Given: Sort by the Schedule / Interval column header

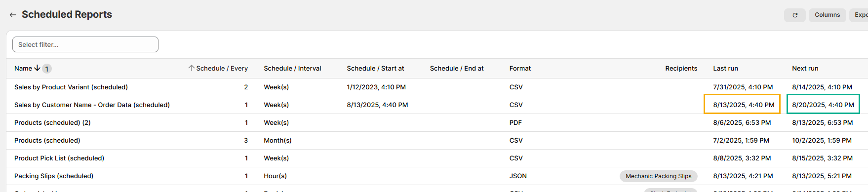Looking at the screenshot, I should (x=292, y=69).
